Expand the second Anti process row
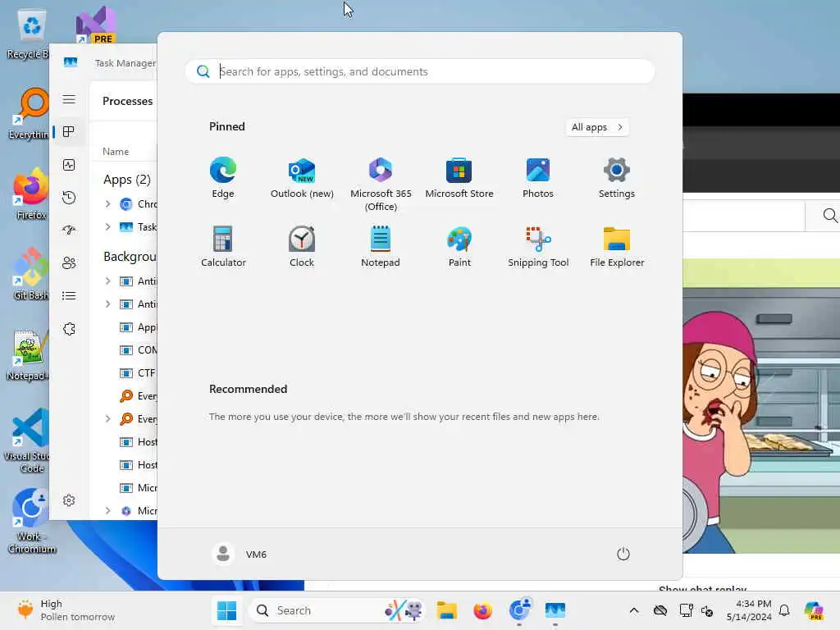 pos(107,304)
